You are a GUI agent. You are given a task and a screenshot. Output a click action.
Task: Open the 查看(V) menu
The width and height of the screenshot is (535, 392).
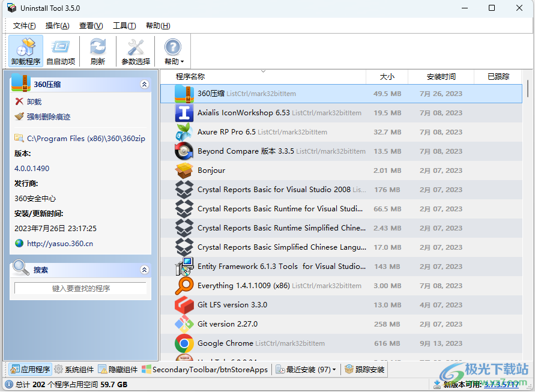point(91,26)
